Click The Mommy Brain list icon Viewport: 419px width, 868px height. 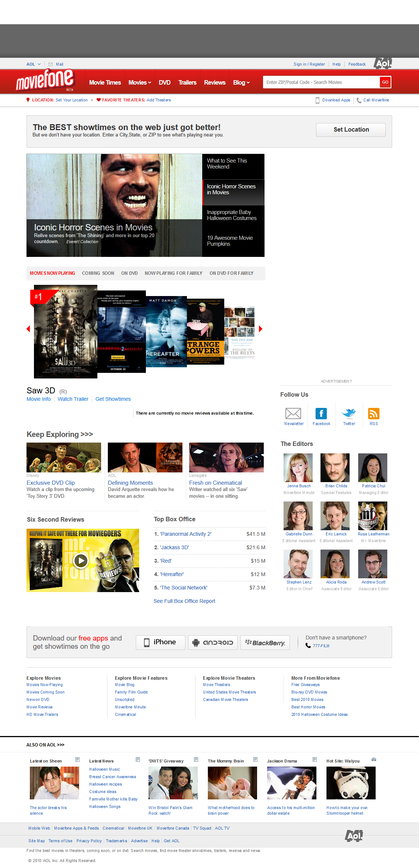click(256, 759)
